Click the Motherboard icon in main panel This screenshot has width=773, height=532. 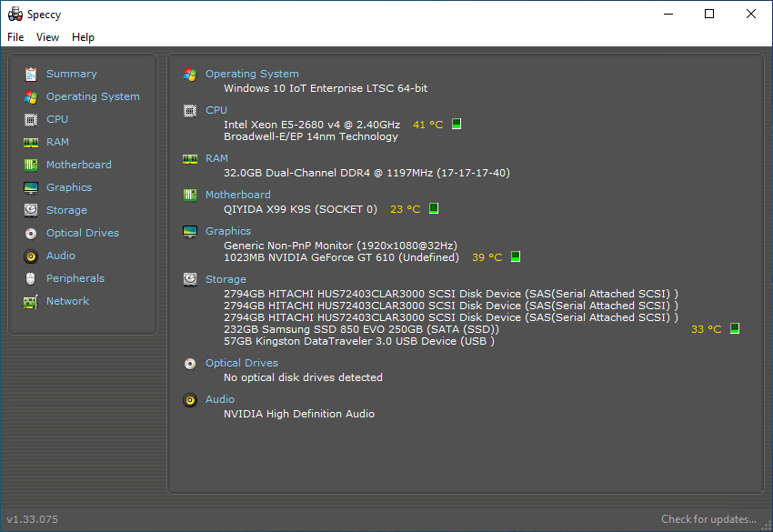[190, 196]
